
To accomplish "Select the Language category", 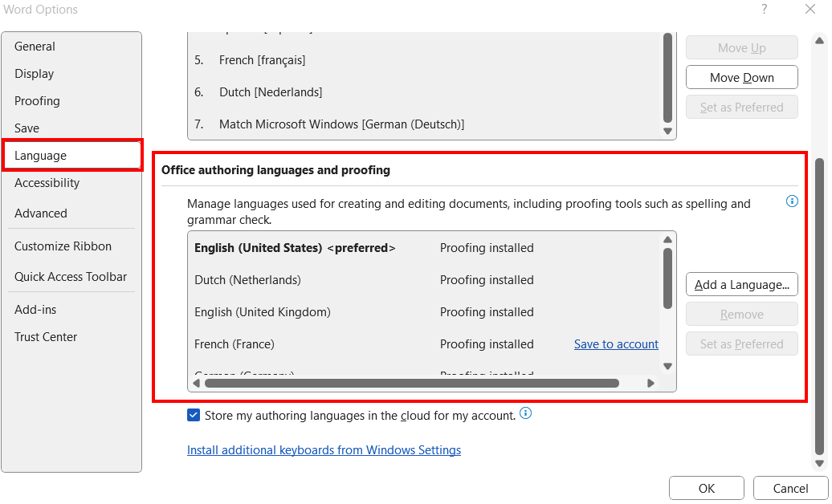I will [x=71, y=156].
